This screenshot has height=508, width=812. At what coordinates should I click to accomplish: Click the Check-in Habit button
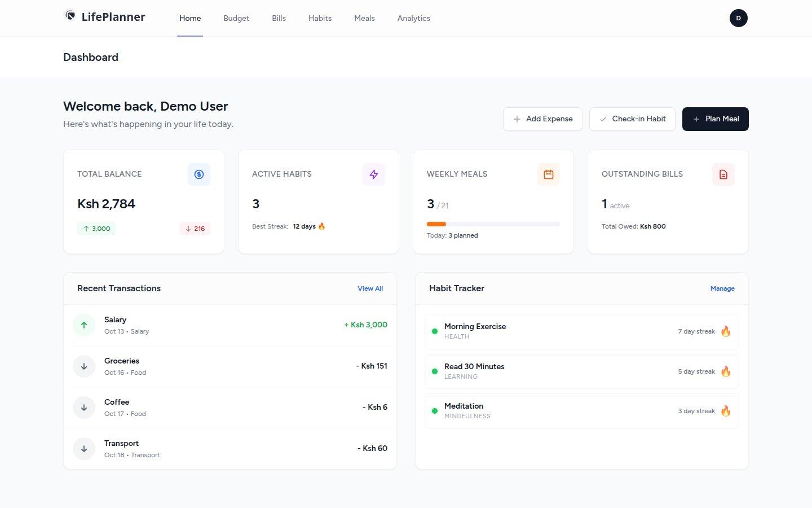[632, 119]
